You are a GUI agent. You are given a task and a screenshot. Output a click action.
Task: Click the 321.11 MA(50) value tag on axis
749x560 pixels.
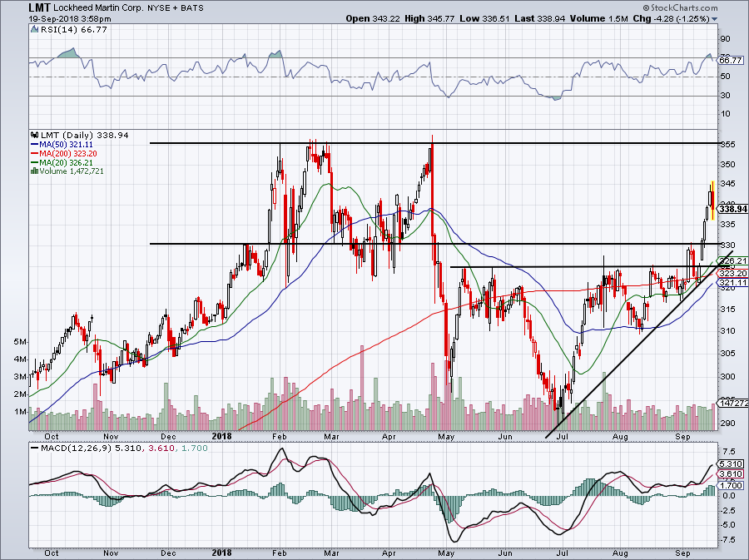(x=732, y=283)
